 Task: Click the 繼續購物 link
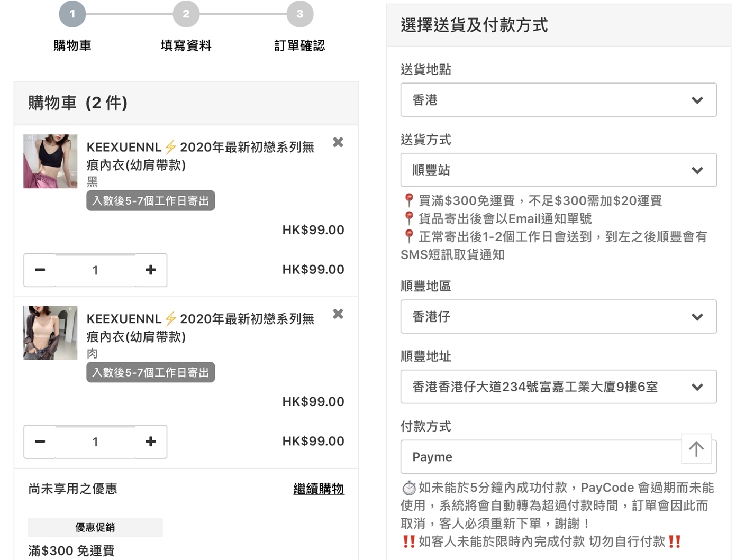tap(319, 489)
